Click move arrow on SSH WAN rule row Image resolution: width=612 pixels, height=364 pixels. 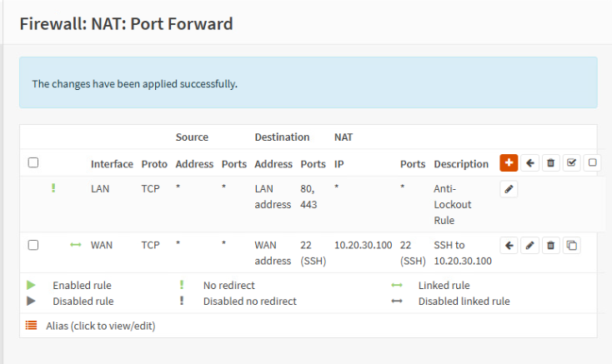[509, 246]
